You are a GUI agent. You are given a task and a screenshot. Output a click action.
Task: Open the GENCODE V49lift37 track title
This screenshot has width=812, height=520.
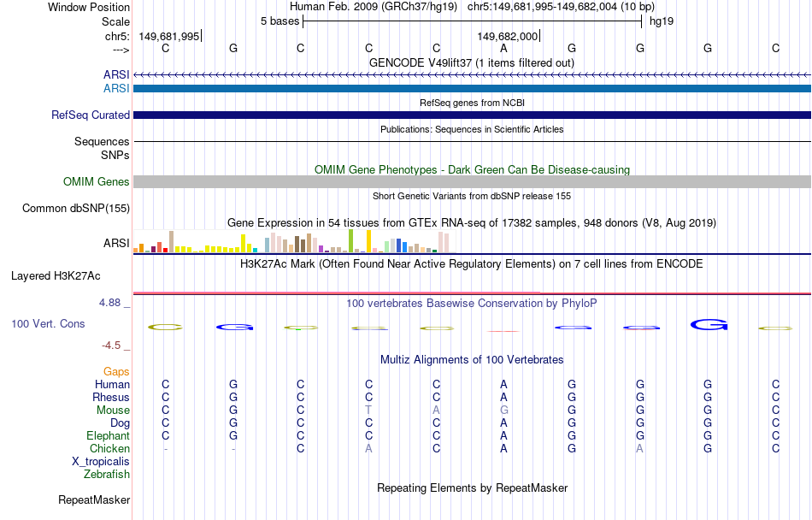pyautogui.click(x=472, y=62)
